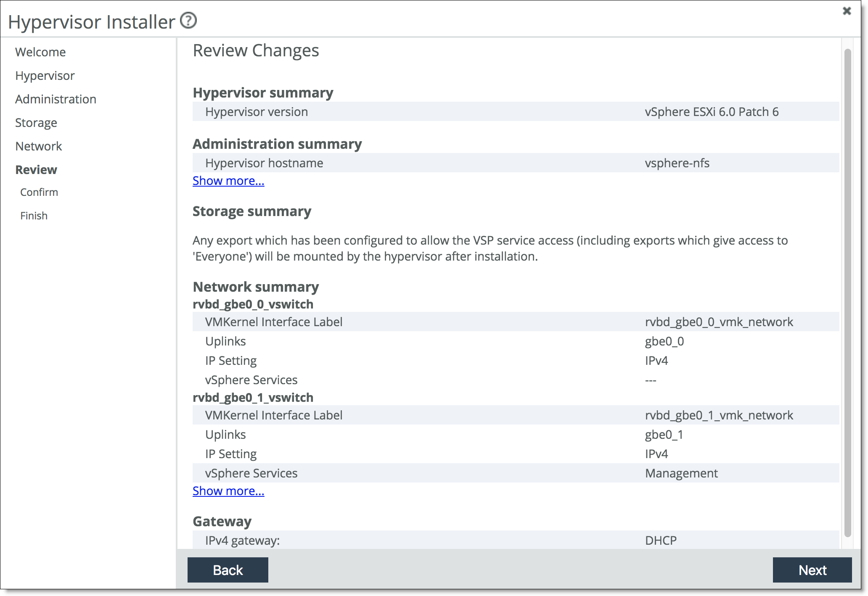Open the Network step
The width and height of the screenshot is (868, 596).
(39, 146)
